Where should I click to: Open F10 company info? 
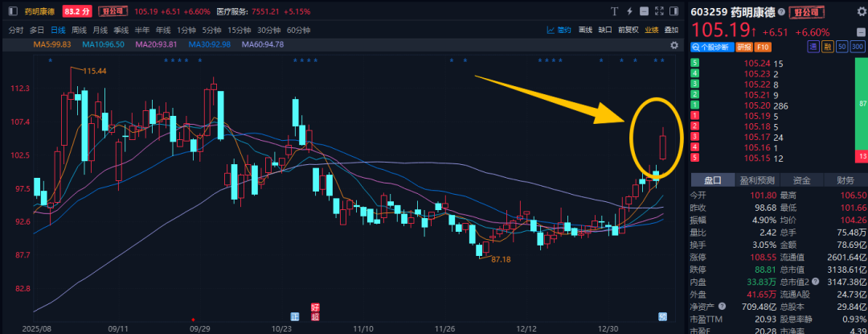pos(761,47)
